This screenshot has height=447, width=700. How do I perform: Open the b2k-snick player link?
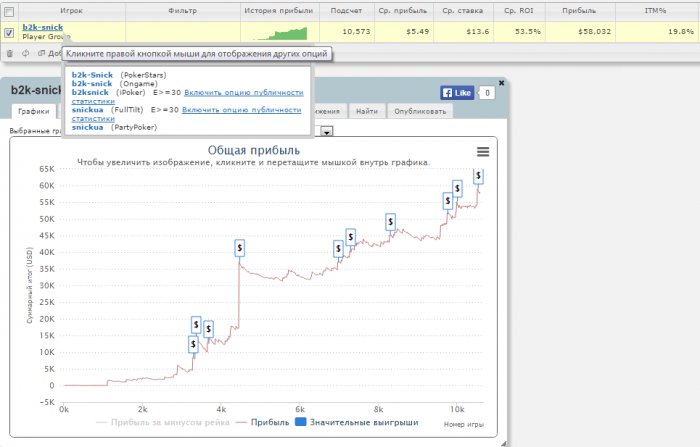coord(42,27)
